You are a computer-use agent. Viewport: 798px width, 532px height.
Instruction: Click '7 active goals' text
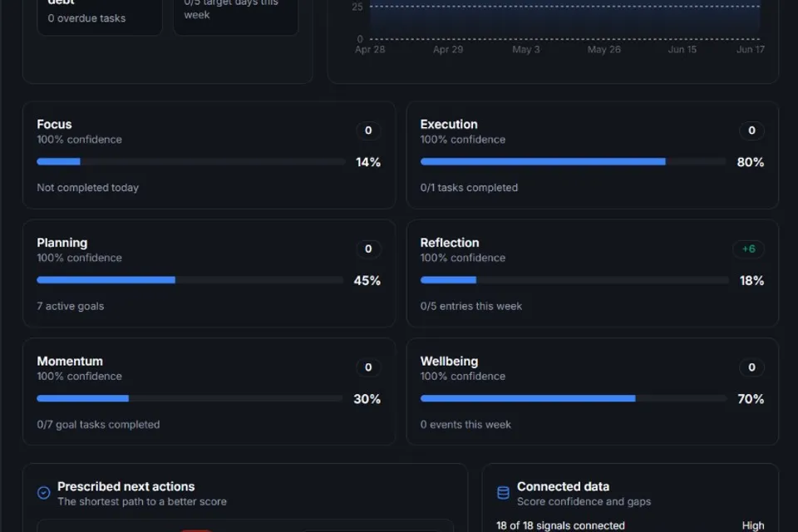tap(70, 307)
